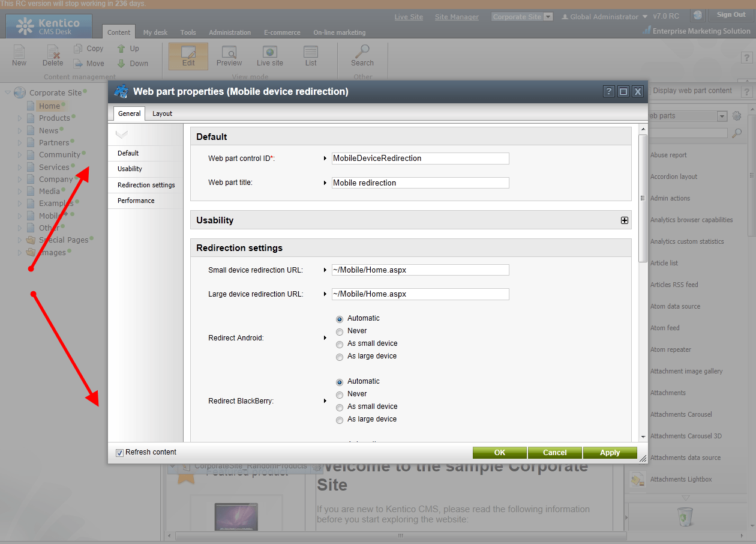
Task: Click the Web part control ID field
Action: tap(420, 159)
